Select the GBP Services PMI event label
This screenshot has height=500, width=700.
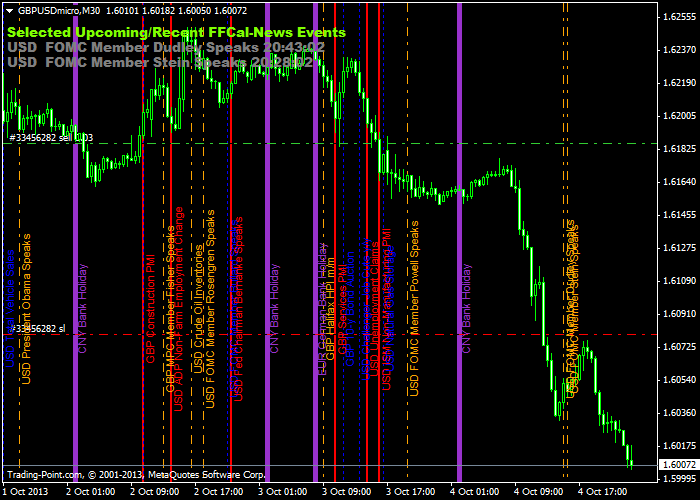[x=343, y=309]
